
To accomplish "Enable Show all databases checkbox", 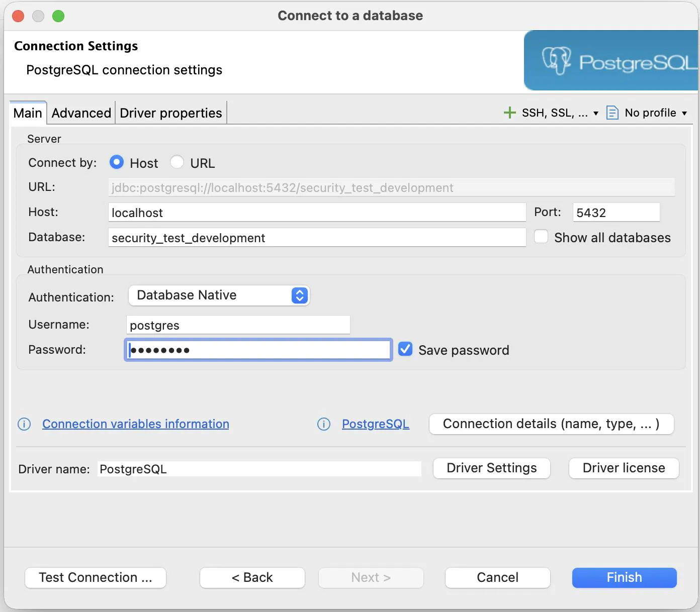I will tap(541, 237).
